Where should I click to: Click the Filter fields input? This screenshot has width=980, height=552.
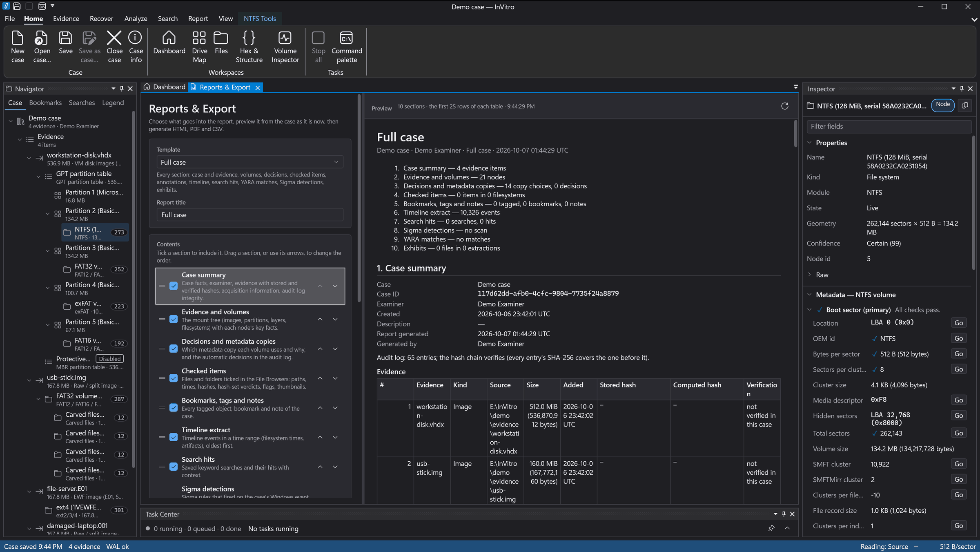(889, 126)
